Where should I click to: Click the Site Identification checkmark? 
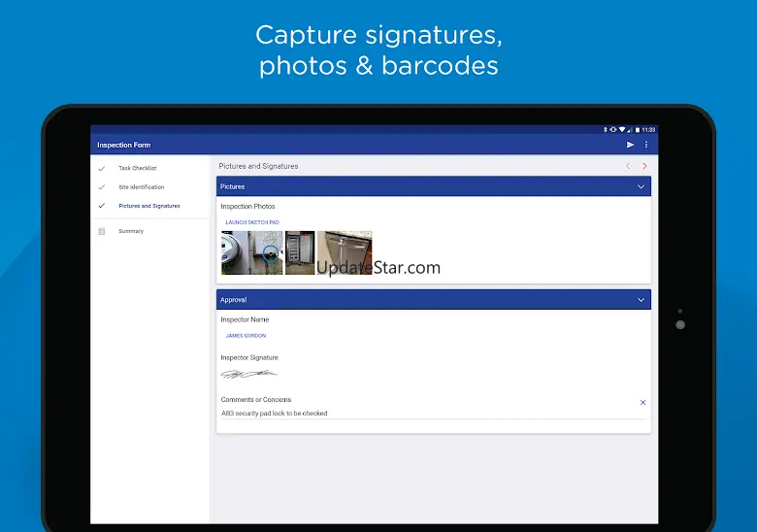(x=102, y=186)
